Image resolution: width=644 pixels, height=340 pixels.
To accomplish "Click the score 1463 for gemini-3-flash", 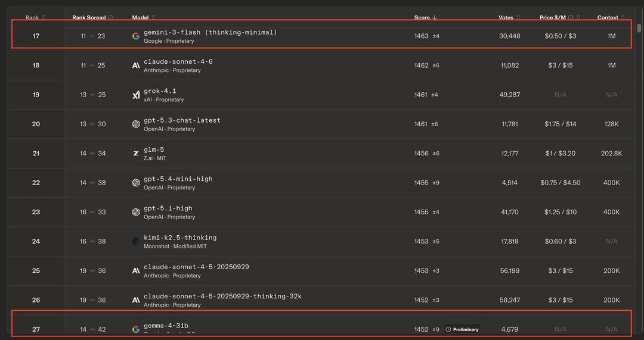I will click(x=422, y=36).
